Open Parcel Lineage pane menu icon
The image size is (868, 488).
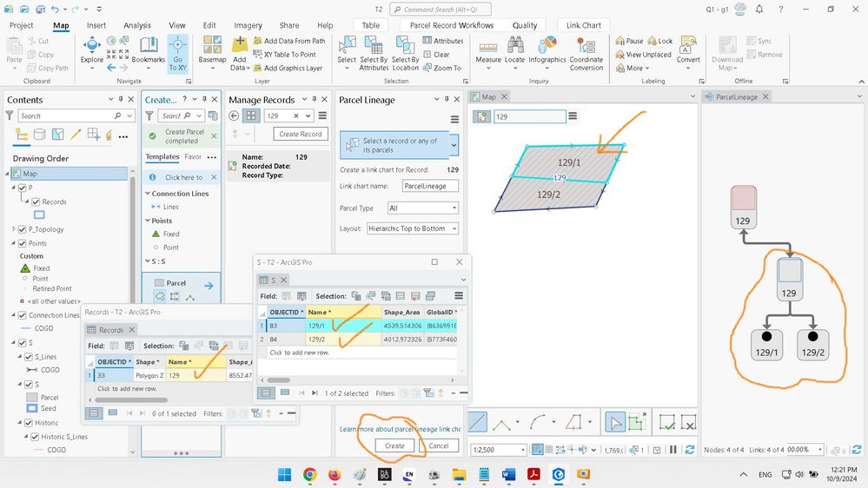coord(454,119)
